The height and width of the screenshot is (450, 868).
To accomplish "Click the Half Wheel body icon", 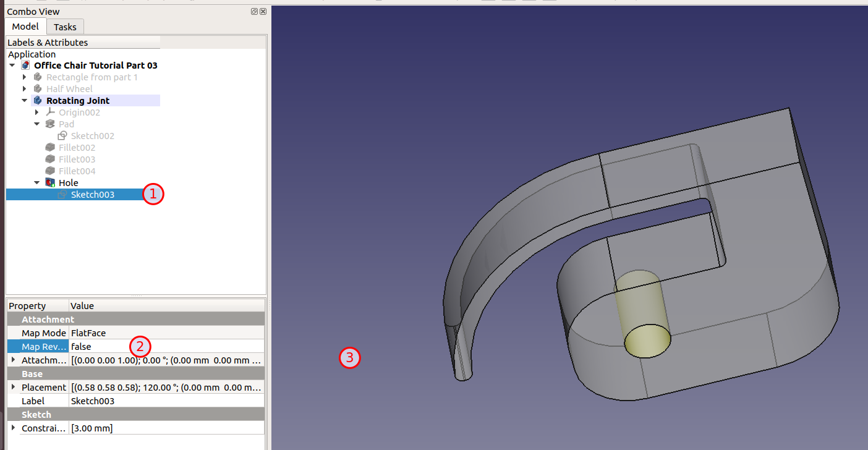I will (38, 89).
